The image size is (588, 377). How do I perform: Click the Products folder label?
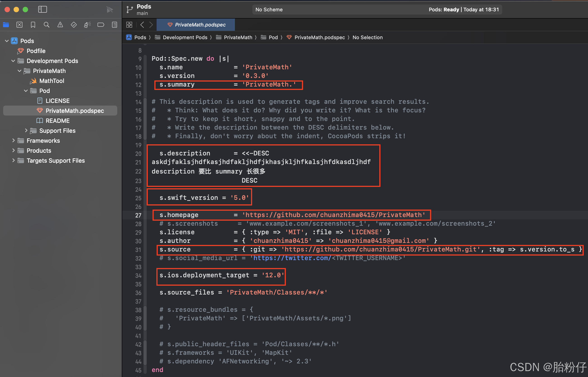point(39,151)
